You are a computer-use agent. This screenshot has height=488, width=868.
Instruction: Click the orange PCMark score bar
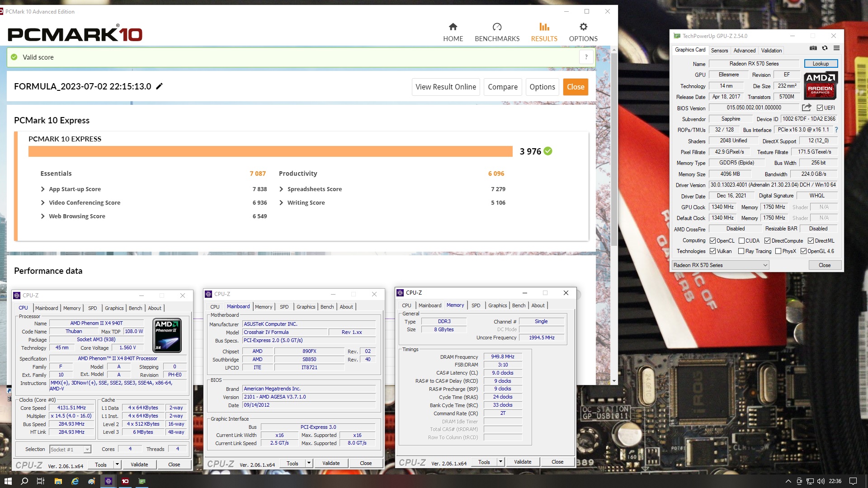click(x=270, y=151)
